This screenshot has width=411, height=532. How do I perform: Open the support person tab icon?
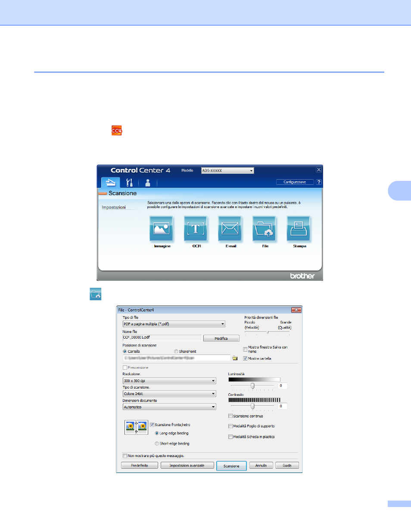(148, 183)
